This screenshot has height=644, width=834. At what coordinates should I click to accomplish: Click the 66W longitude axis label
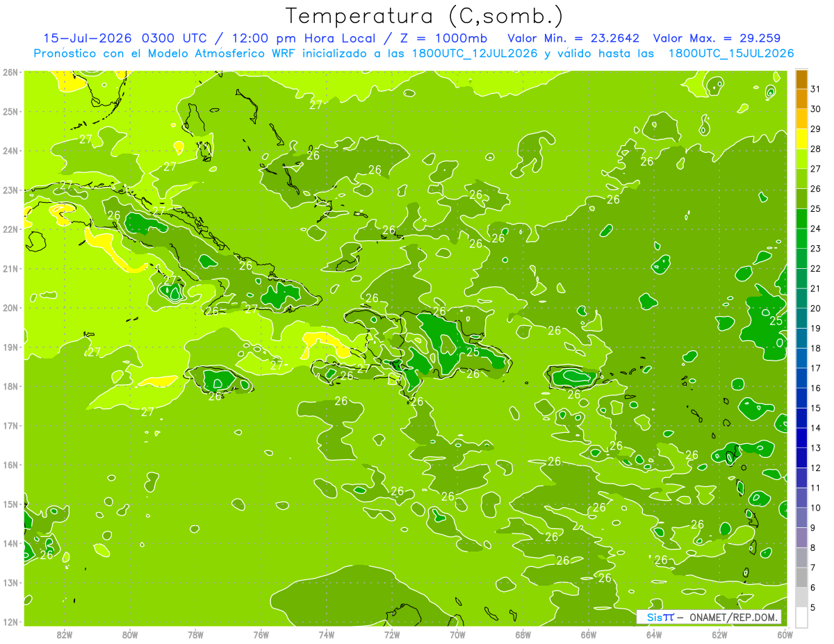(x=589, y=634)
